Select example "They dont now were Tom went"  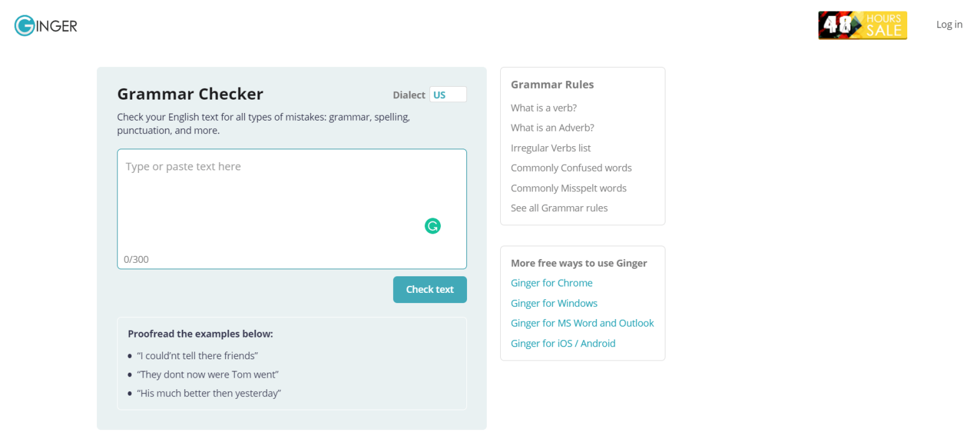207,375
